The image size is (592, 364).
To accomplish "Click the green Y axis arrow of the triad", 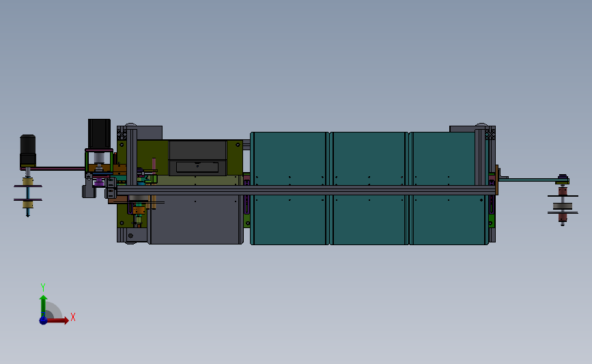I will [x=44, y=306].
